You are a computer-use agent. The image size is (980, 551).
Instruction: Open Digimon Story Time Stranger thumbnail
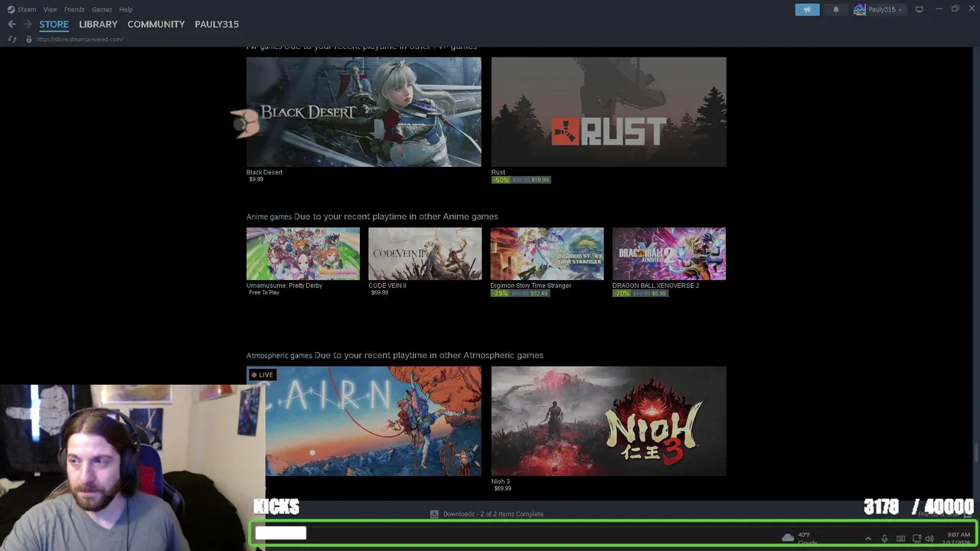(547, 253)
